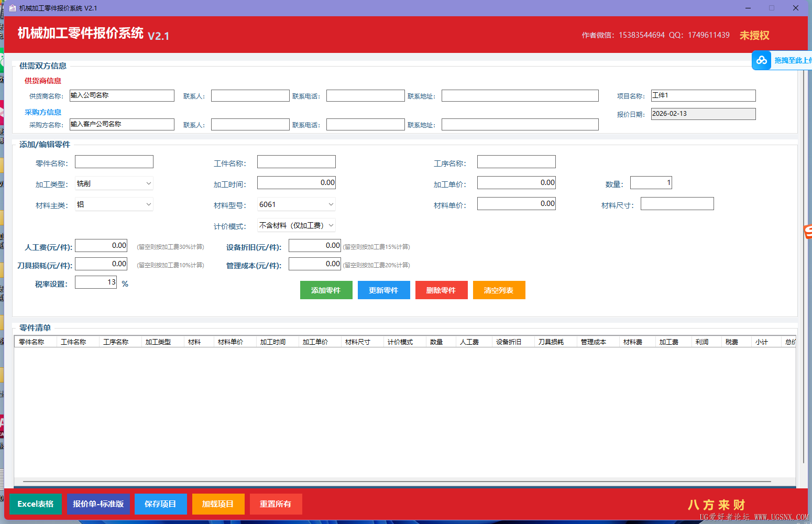This screenshot has height=524, width=812.
Task: Click the 零件名称 column header in the list
Action: [x=32, y=342]
